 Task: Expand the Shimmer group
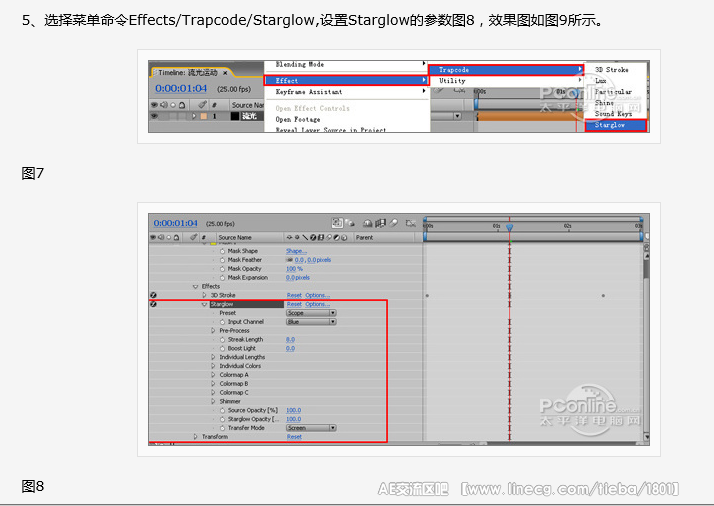point(213,401)
